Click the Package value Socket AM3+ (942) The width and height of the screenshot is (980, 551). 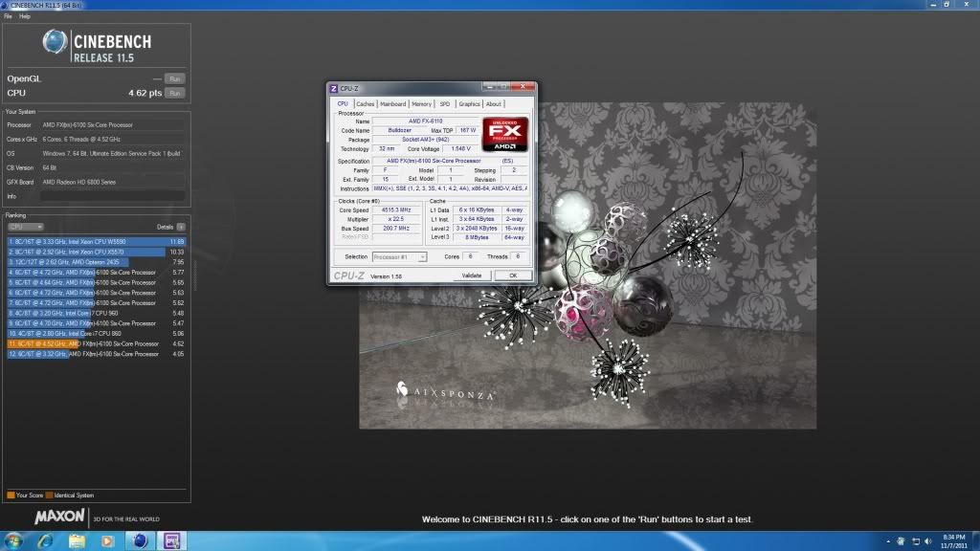click(426, 140)
